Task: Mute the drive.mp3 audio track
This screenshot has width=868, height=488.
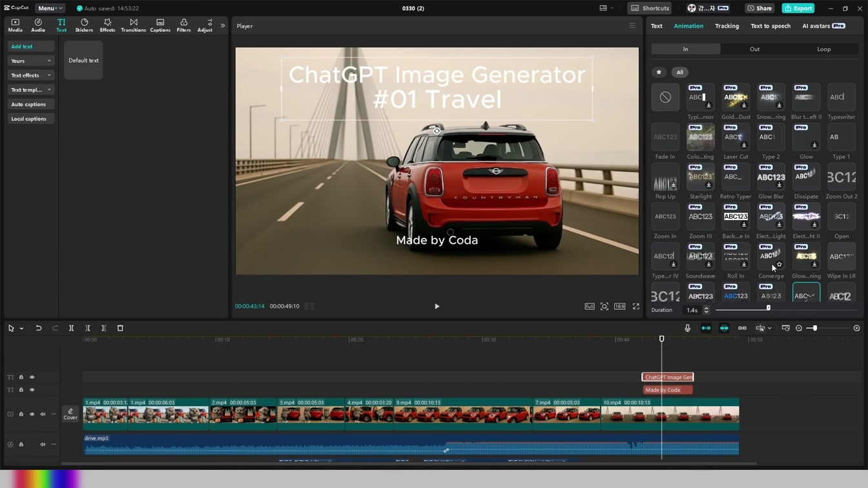Action: (43, 444)
